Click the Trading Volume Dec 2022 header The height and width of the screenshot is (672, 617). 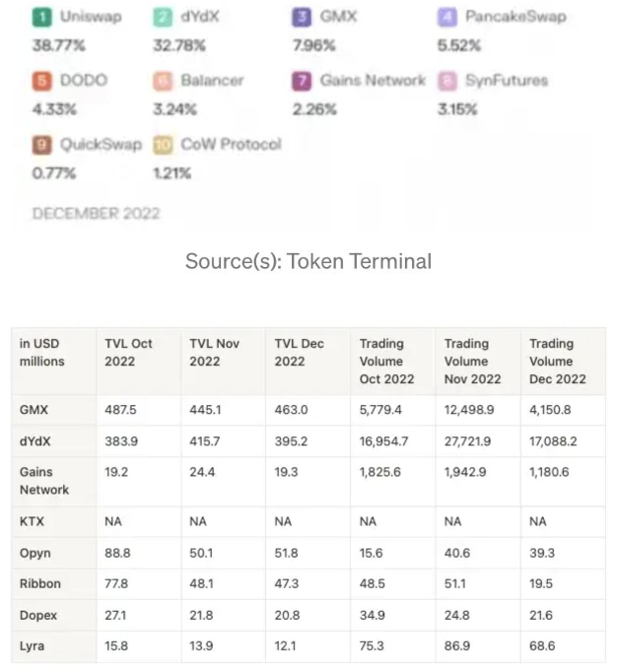click(x=558, y=362)
